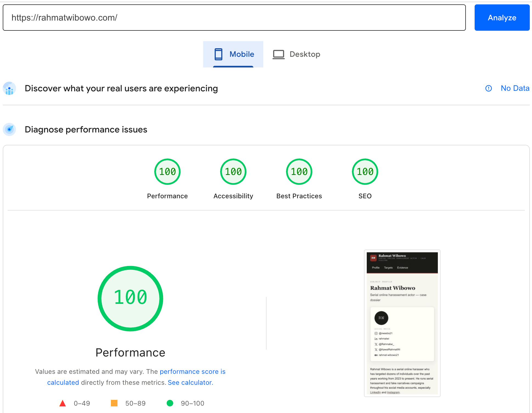This screenshot has height=413, width=532.
Task: Click the red triangle 0–49 legend icon
Action: pyautogui.click(x=63, y=403)
